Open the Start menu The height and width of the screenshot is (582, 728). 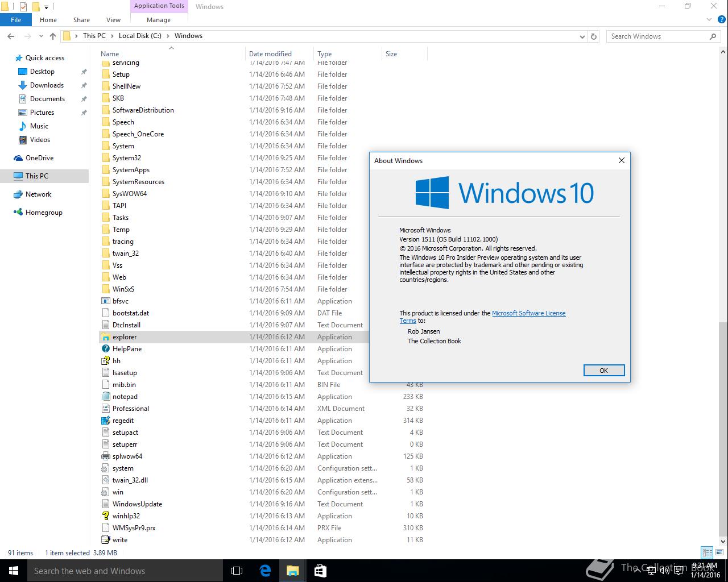click(x=14, y=571)
